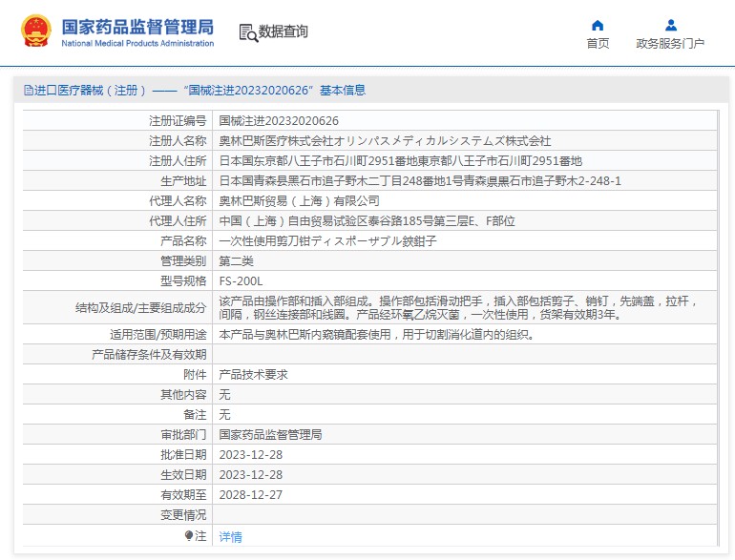Click the 批准日期 value 2023-12-28
This screenshot has width=735, height=560.
[251, 455]
